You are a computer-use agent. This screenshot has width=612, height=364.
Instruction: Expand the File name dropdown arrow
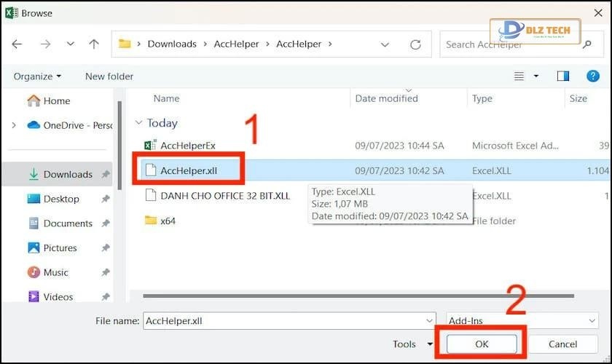click(x=429, y=321)
